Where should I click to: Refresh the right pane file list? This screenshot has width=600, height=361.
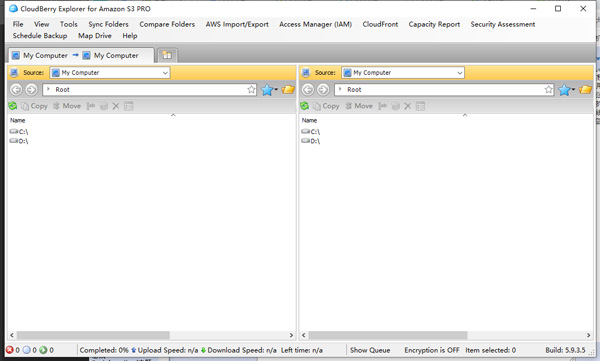(x=305, y=106)
